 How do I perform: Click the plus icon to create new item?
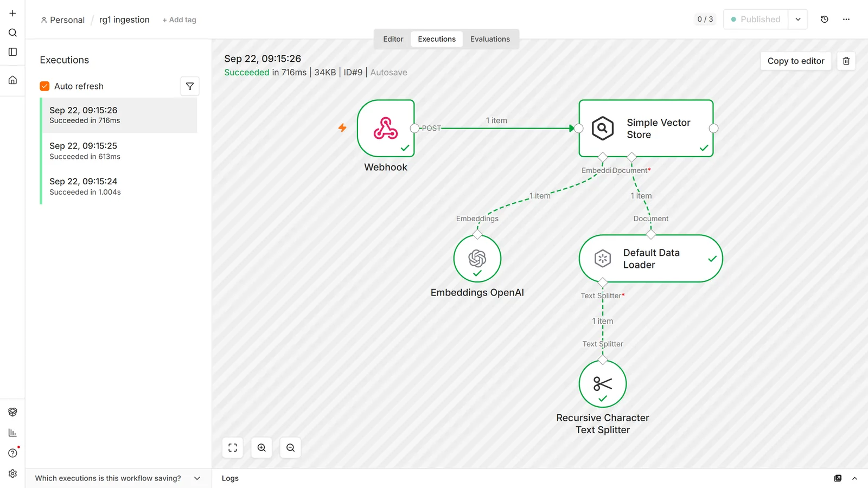[x=12, y=13]
